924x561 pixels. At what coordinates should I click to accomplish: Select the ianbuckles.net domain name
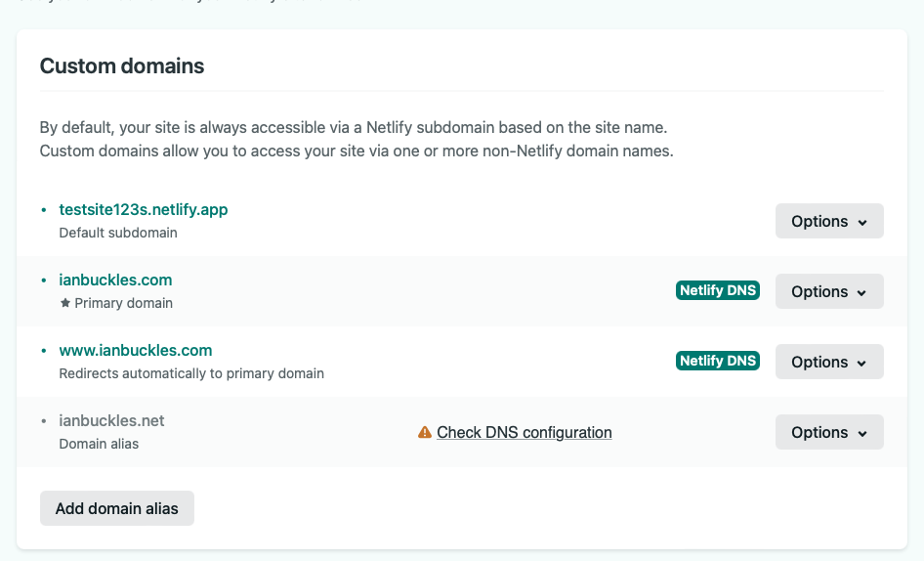[111, 420]
